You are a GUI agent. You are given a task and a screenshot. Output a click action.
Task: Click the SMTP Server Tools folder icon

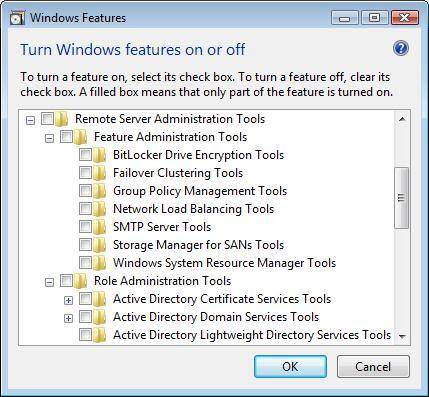(x=100, y=227)
